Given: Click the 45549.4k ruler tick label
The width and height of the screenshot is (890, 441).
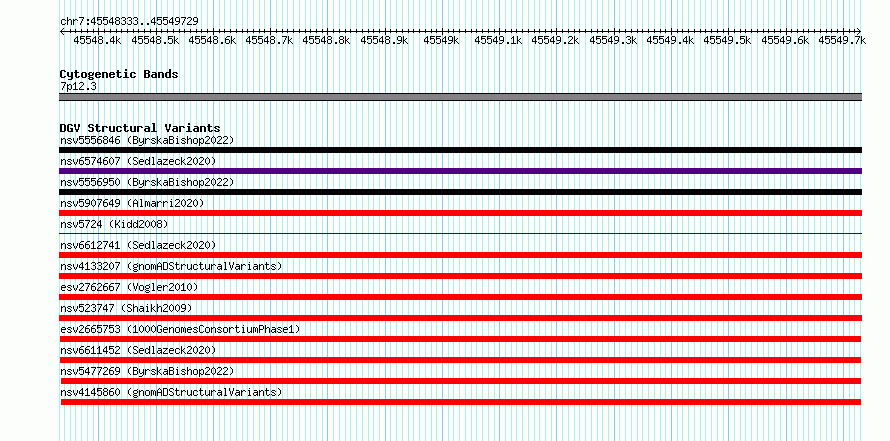Looking at the screenshot, I should [x=670, y=40].
